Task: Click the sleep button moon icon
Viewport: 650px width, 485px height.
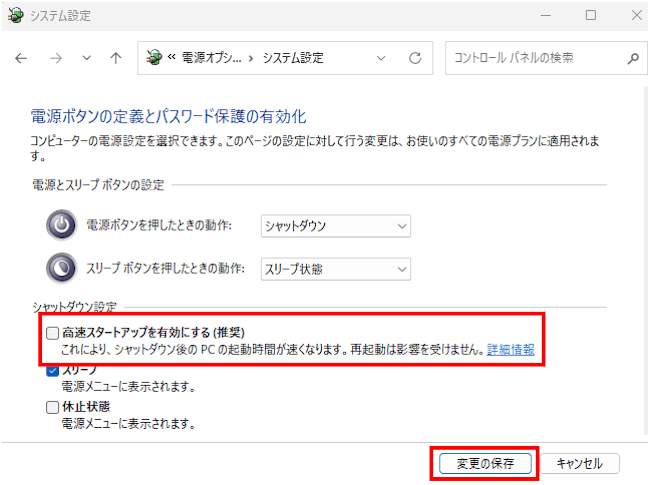Action: 62,268
